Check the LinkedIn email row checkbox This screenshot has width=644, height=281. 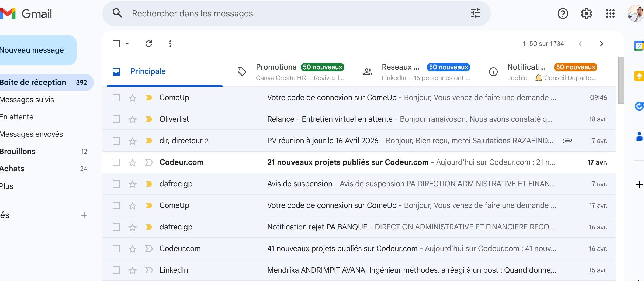point(116,270)
